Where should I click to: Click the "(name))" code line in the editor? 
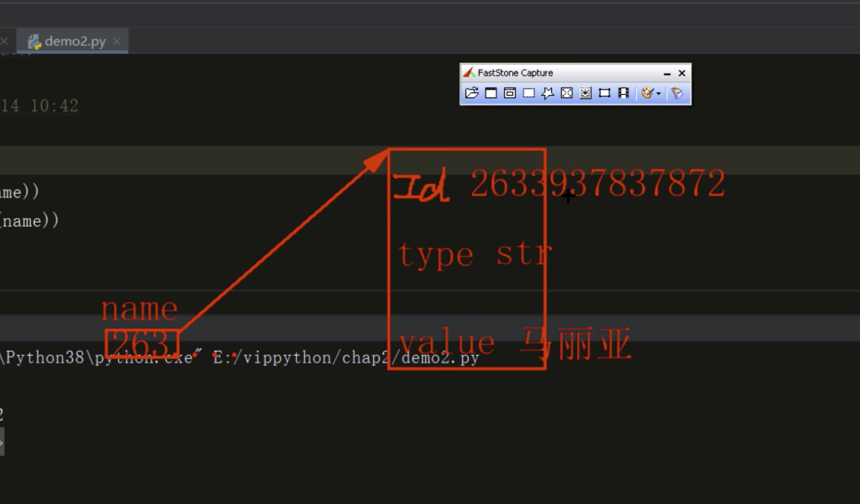30,221
